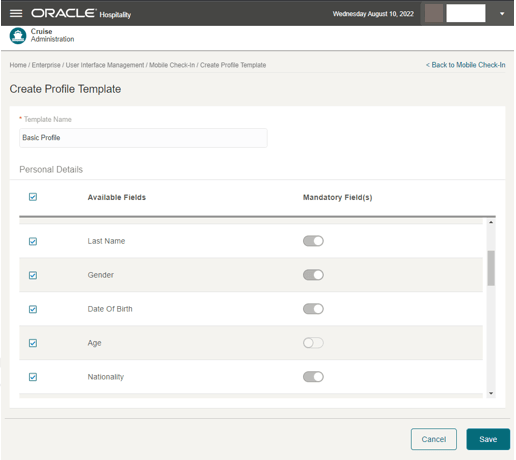
Task: Click the Nationality field label
Action: click(106, 377)
